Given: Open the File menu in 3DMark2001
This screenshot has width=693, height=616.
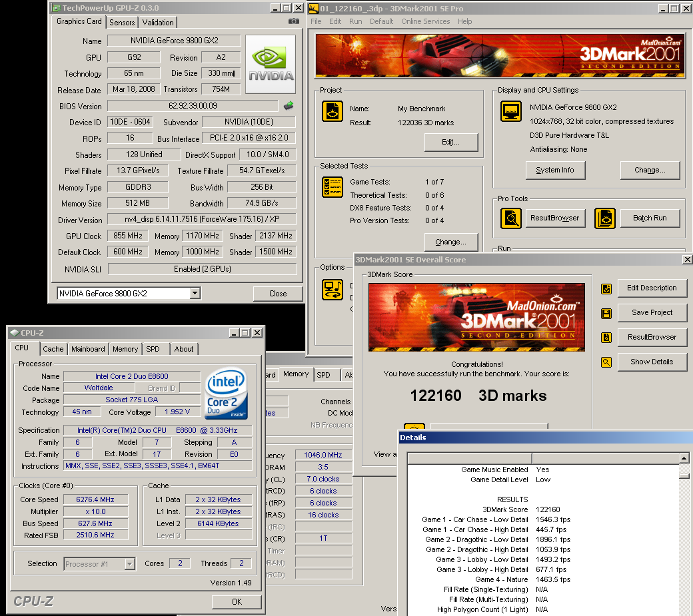Looking at the screenshot, I should 316,21.
